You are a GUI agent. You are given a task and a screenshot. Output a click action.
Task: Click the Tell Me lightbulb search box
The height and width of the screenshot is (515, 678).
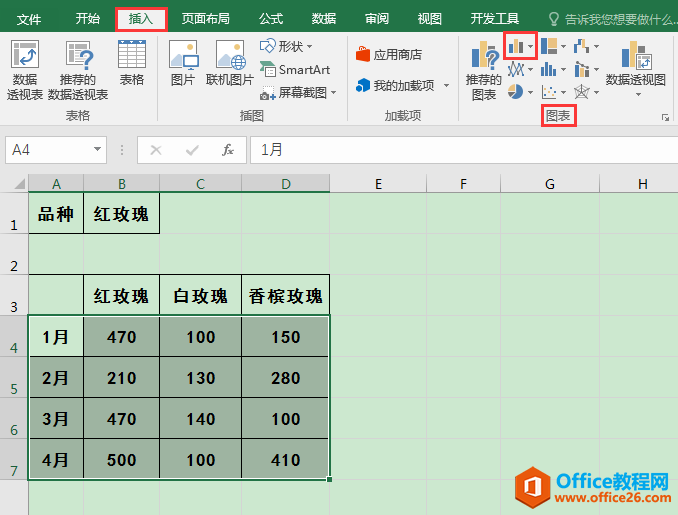coord(611,19)
